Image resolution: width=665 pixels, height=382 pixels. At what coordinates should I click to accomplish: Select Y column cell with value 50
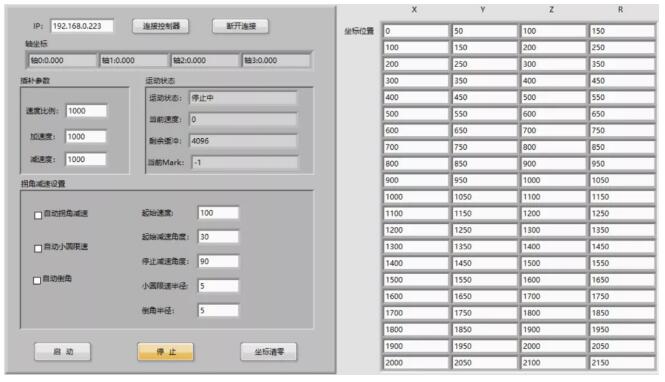point(484,31)
